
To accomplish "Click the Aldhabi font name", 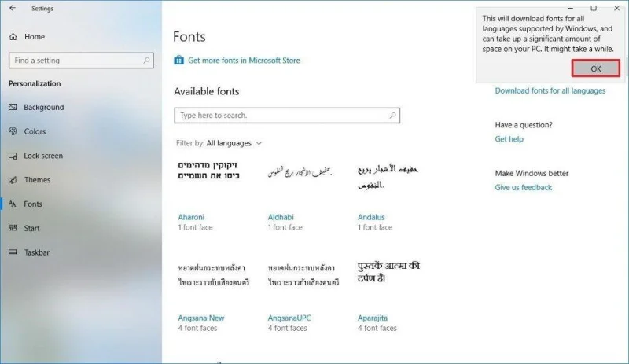I will 281,217.
